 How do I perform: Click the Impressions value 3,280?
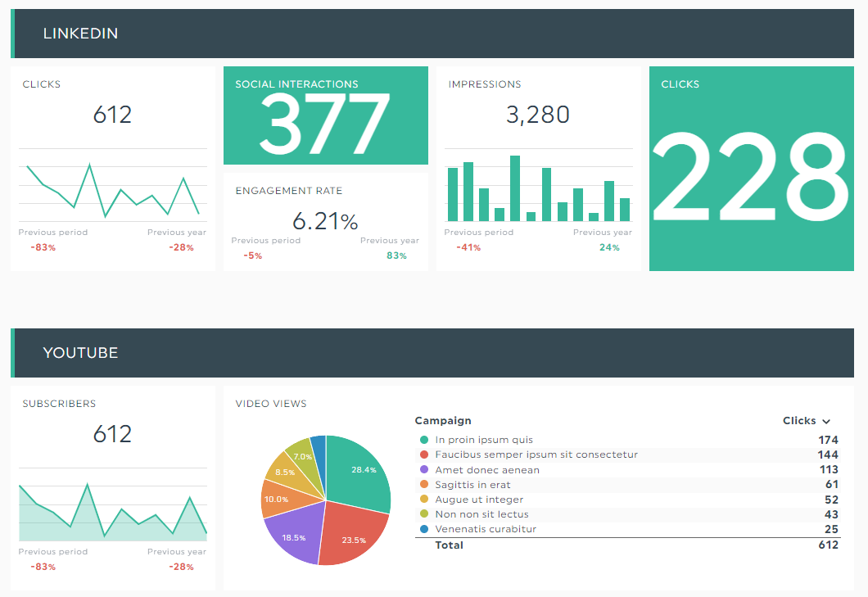pos(537,115)
